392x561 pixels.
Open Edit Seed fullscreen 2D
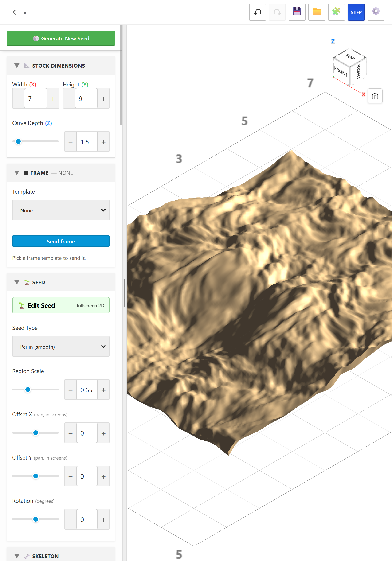[61, 305]
